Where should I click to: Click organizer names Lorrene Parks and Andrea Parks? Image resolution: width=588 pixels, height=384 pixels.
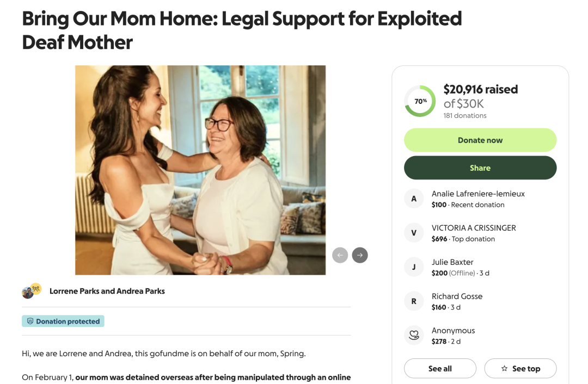pos(107,291)
